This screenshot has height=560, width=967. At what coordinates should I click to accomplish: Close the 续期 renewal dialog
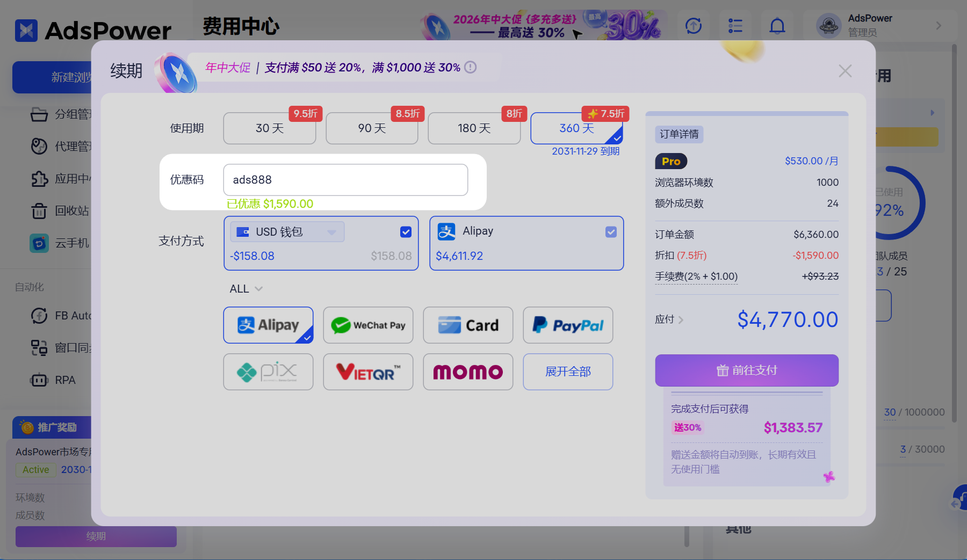pos(845,71)
